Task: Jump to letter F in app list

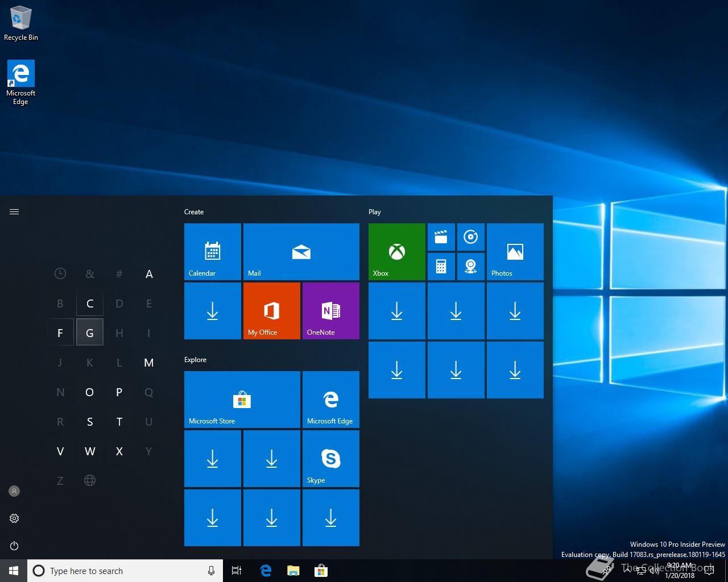Action: pos(60,333)
